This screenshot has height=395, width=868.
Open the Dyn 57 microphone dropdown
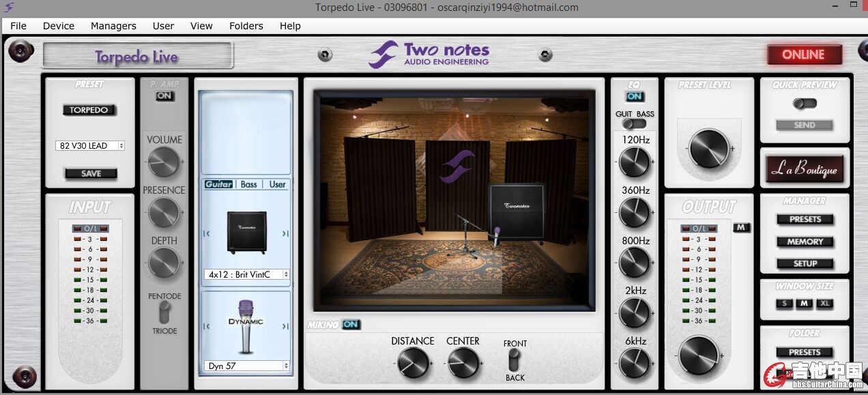(x=246, y=366)
